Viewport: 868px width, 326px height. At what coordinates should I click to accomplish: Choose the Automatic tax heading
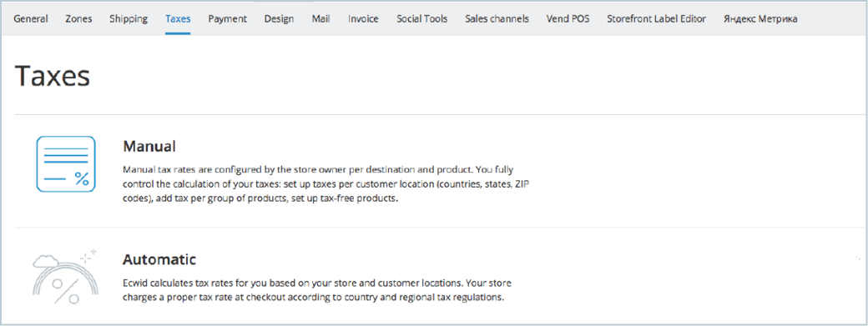click(x=159, y=258)
